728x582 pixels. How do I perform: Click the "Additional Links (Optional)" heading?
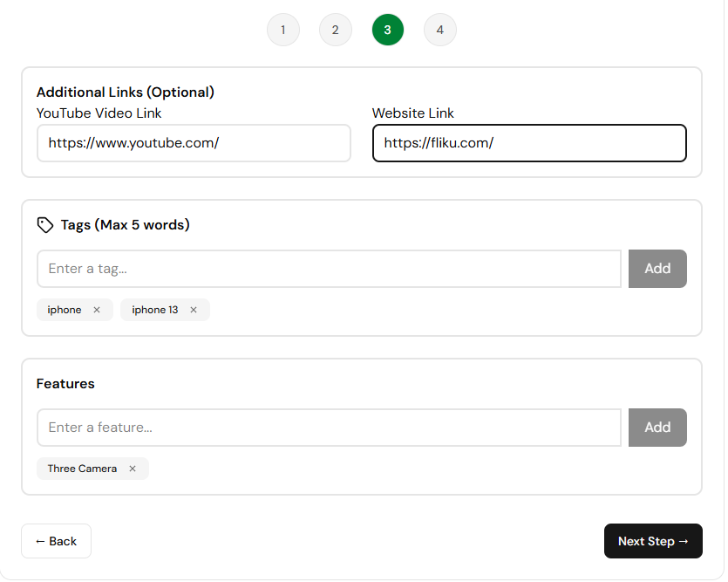pyautogui.click(x=126, y=92)
